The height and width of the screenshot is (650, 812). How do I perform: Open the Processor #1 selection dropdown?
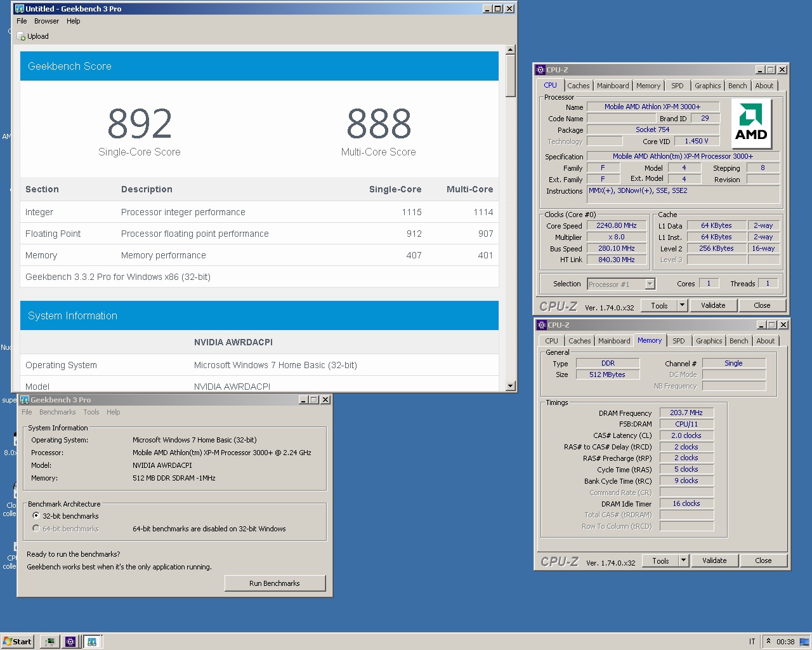tap(650, 284)
